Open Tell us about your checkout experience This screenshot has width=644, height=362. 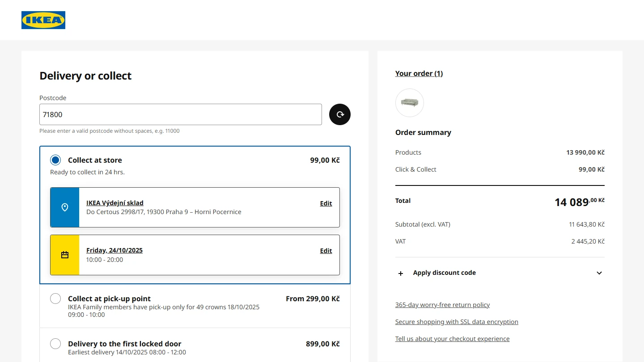point(452,339)
